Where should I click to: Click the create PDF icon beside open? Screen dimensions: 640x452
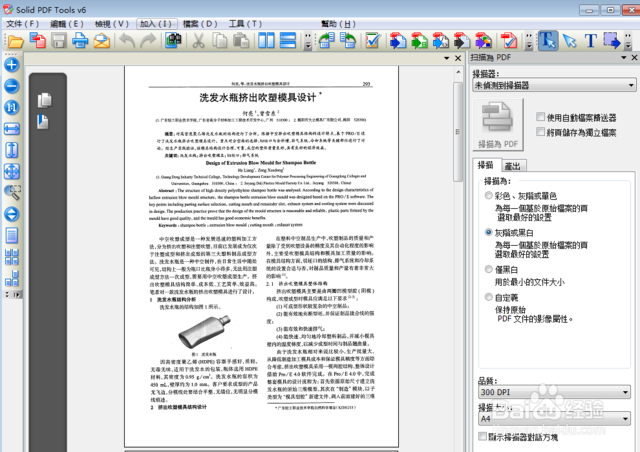click(38, 41)
